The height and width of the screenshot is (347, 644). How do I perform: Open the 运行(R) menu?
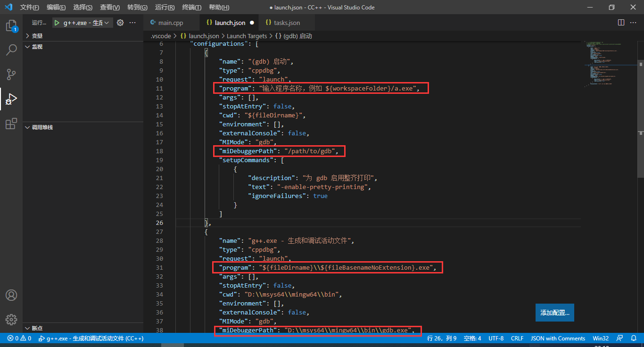click(x=165, y=8)
